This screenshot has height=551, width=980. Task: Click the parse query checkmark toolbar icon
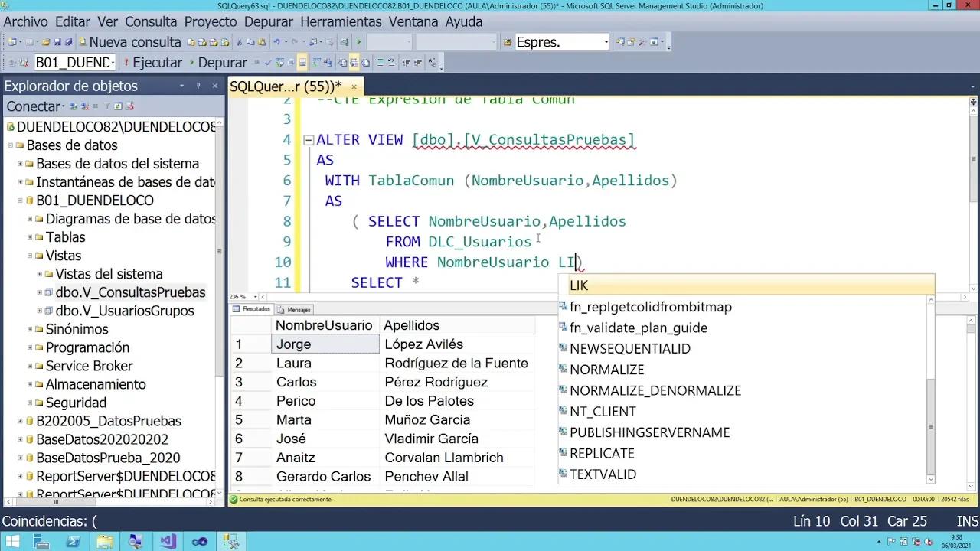(269, 62)
